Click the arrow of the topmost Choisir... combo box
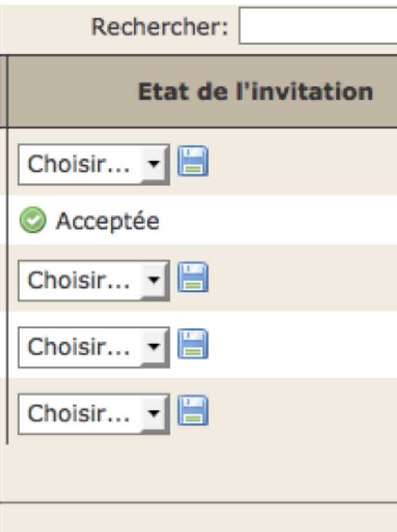The width and height of the screenshot is (397, 532). point(154,164)
